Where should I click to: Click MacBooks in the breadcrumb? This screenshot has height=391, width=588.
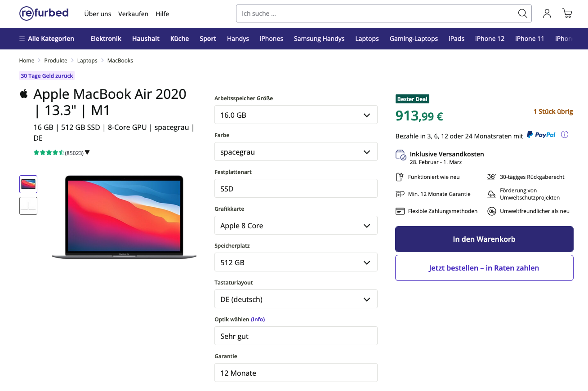pyautogui.click(x=120, y=61)
